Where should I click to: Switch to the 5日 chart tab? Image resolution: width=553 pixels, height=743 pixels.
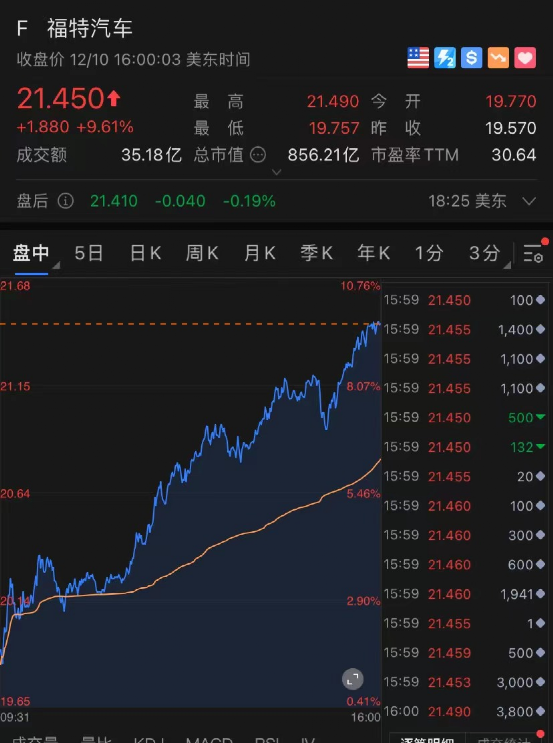pyautogui.click(x=89, y=254)
